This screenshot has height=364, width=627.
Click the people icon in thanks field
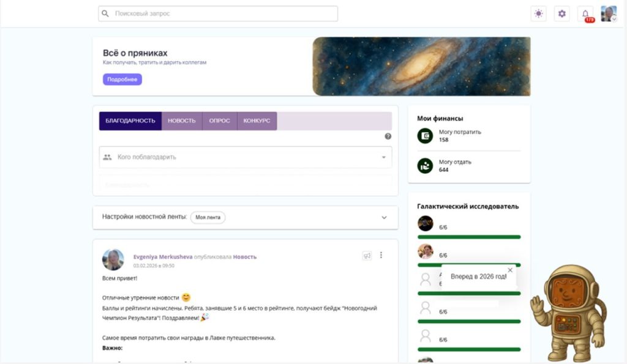coord(107,157)
